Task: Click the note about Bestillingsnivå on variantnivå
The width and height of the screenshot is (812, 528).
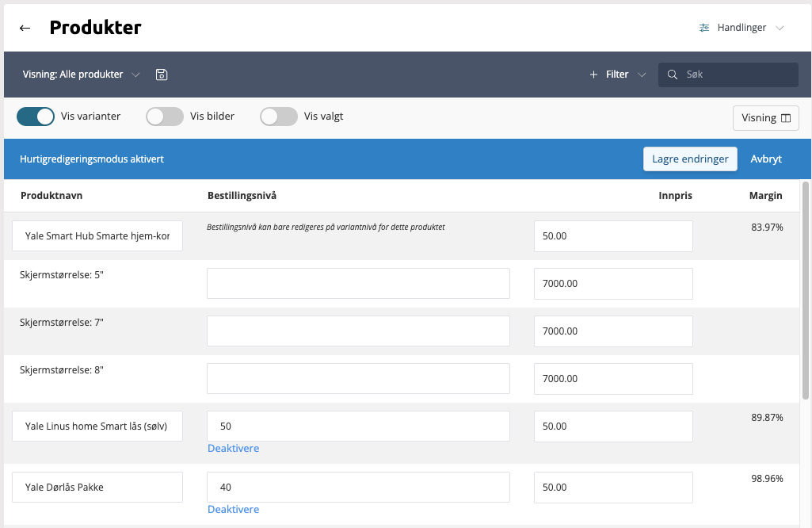Action: click(x=326, y=227)
